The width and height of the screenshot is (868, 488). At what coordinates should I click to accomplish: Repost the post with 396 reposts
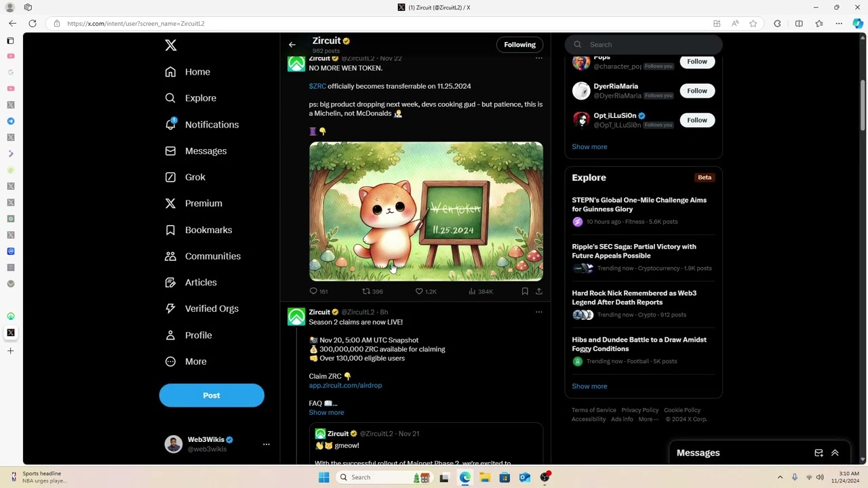(x=372, y=291)
